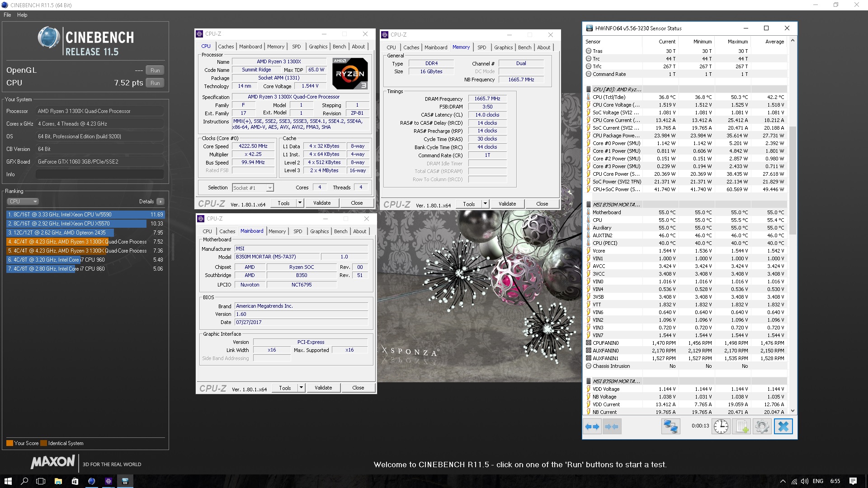Click Validate in Mainboard CPU-Z window
868x488 pixels.
[323, 388]
